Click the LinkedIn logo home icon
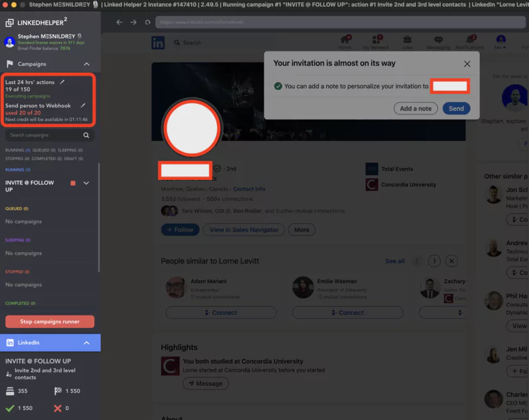This screenshot has height=420, width=529. [158, 43]
